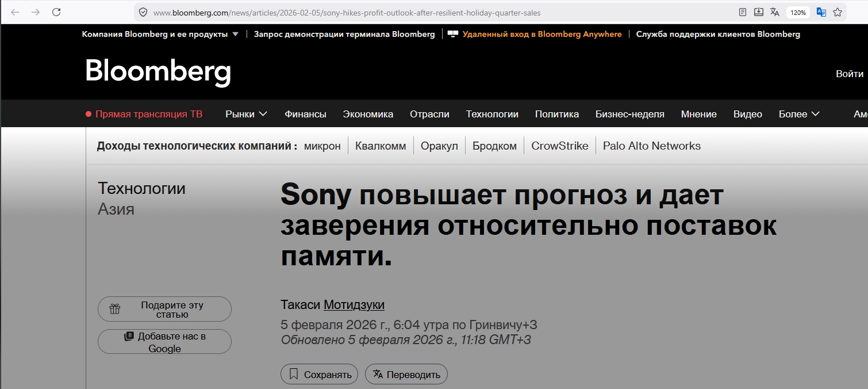The image size is (868, 389).
Task: Open Запрос демонстрации терминала Bloomberg link
Action: (x=344, y=34)
